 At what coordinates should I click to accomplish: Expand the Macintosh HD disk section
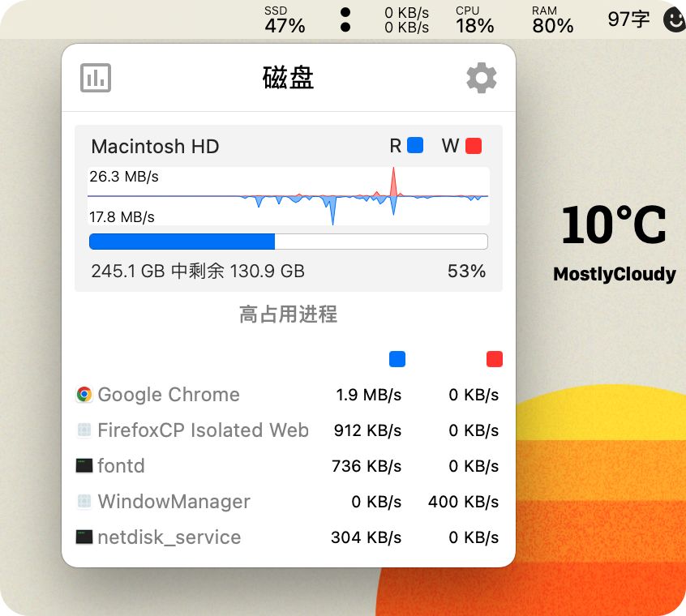155,147
